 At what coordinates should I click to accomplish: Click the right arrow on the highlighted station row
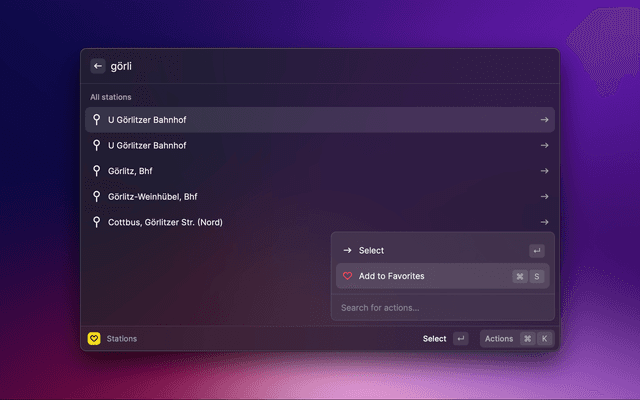click(x=544, y=120)
